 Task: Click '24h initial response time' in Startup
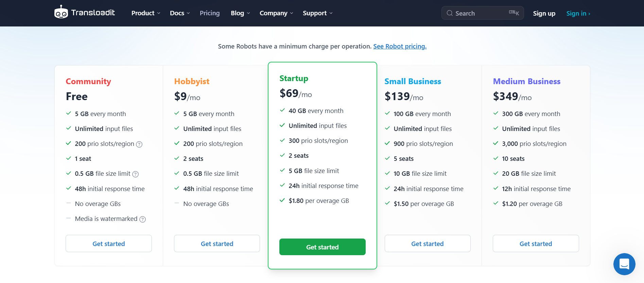(x=324, y=186)
